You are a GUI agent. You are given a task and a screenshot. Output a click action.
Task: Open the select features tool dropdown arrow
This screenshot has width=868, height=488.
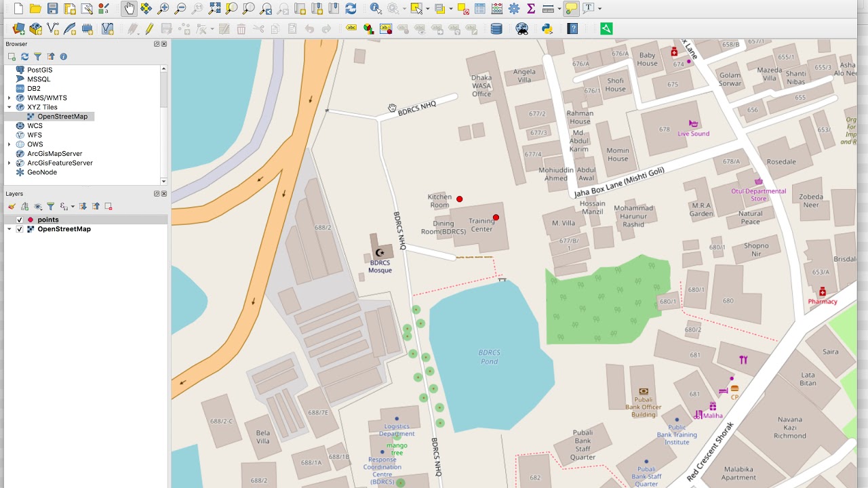428,9
